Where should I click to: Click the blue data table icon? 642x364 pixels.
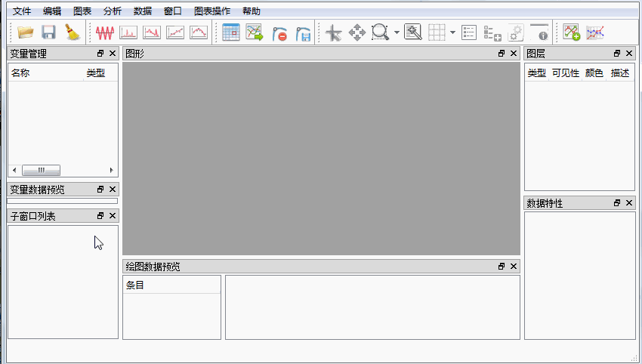[231, 32]
